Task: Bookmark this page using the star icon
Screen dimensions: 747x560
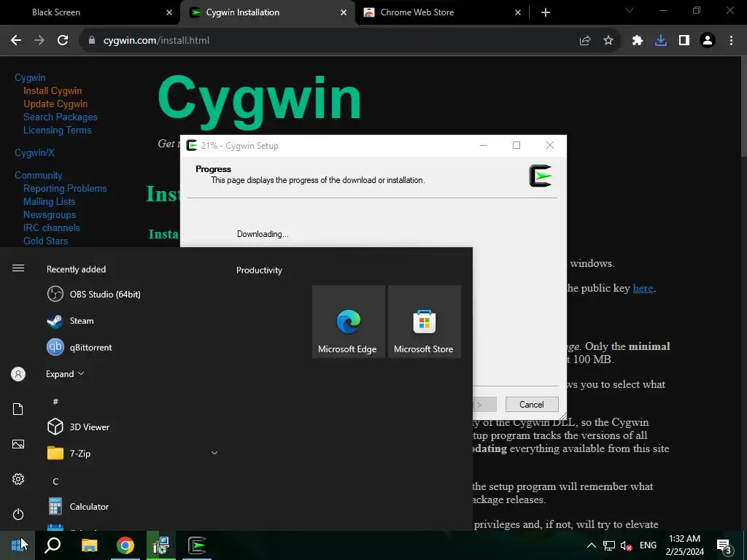Action: point(608,41)
